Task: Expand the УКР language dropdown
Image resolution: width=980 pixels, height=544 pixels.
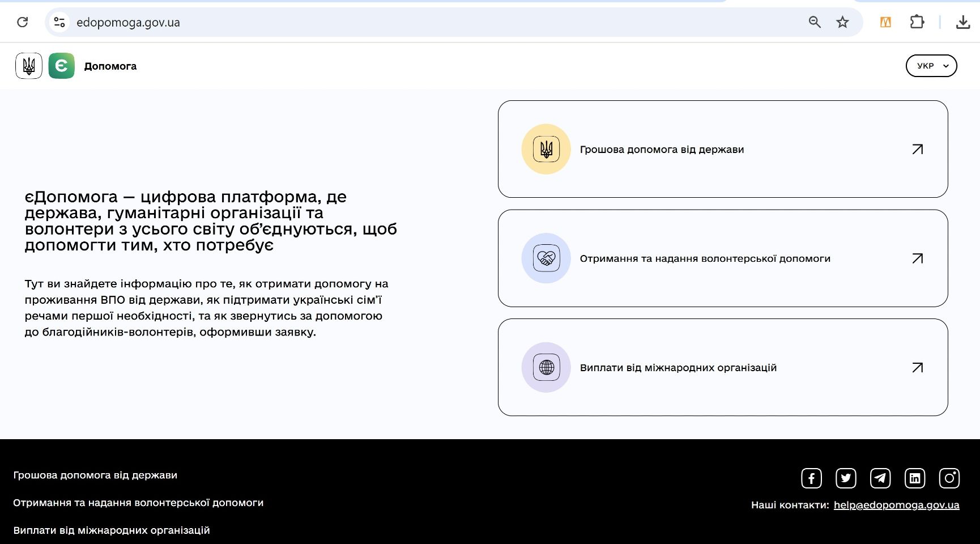Action: coord(931,66)
